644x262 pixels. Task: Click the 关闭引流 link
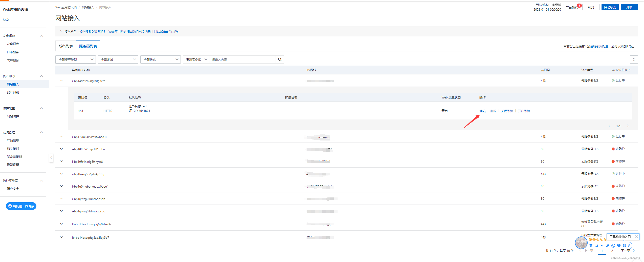point(507,111)
